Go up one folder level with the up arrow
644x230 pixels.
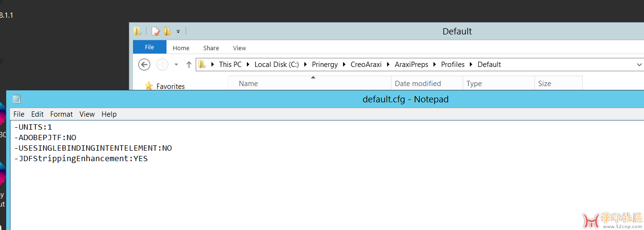(x=189, y=65)
